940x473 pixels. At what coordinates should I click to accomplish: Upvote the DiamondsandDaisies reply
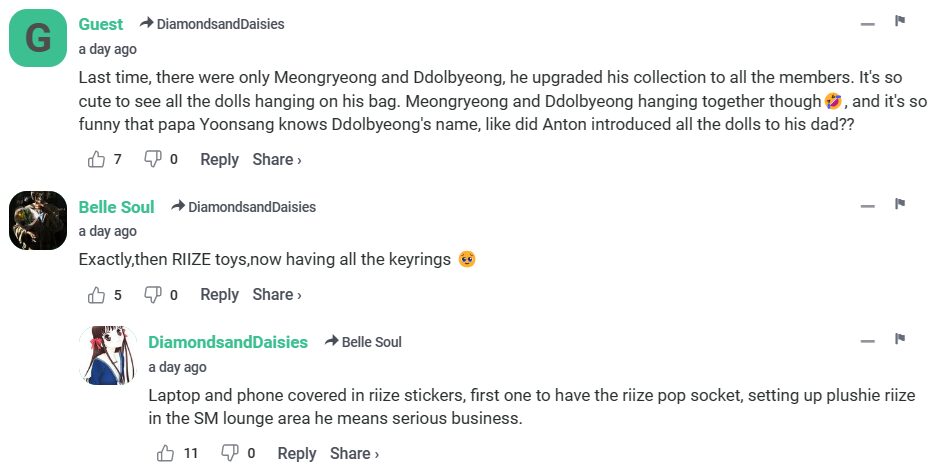click(166, 453)
